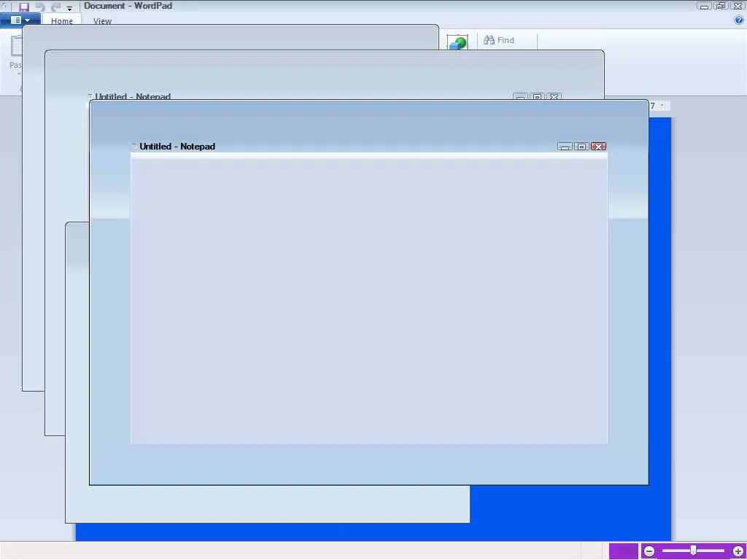Close the front Untitled - Notepad window
The image size is (747, 560).
click(598, 147)
